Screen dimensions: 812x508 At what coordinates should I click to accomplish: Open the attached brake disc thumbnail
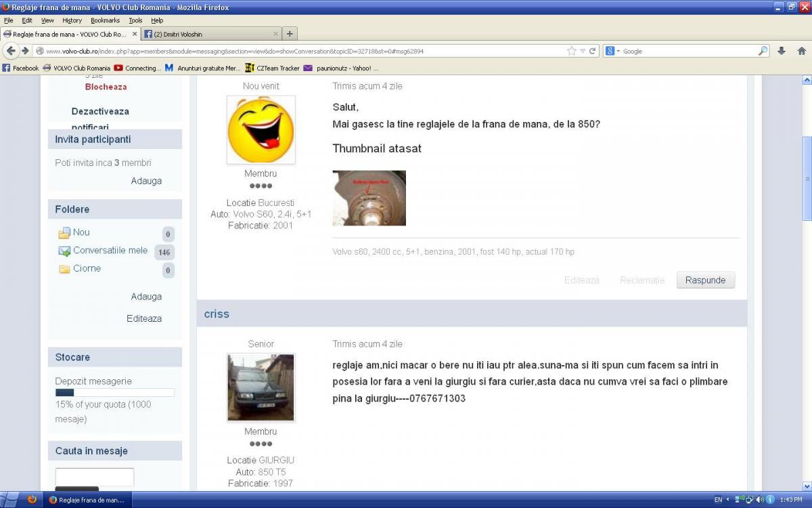click(x=369, y=198)
